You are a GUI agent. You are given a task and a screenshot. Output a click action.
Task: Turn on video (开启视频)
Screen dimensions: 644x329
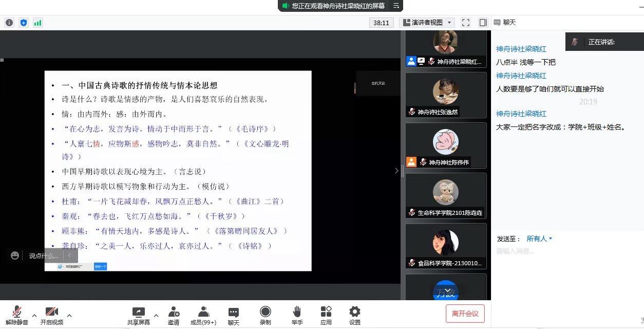[x=52, y=315]
